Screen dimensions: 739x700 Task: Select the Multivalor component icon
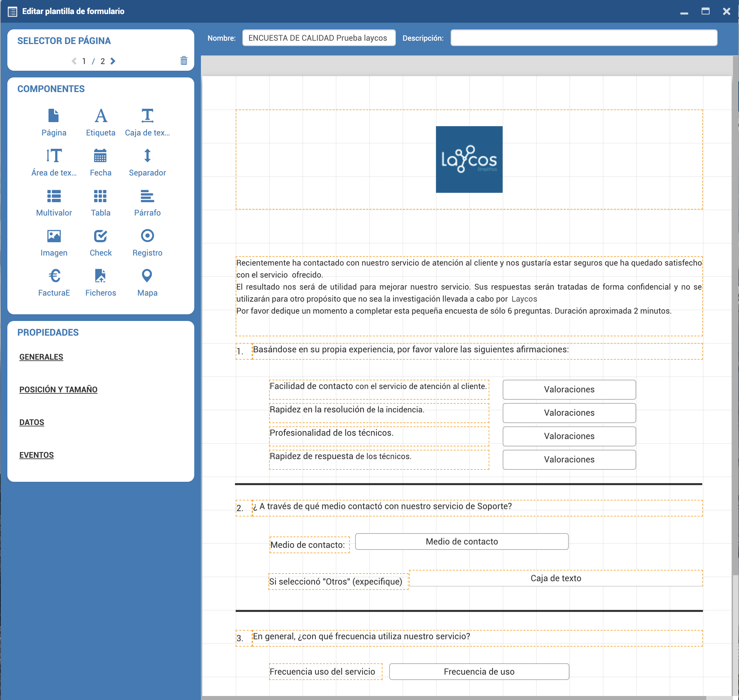[54, 196]
